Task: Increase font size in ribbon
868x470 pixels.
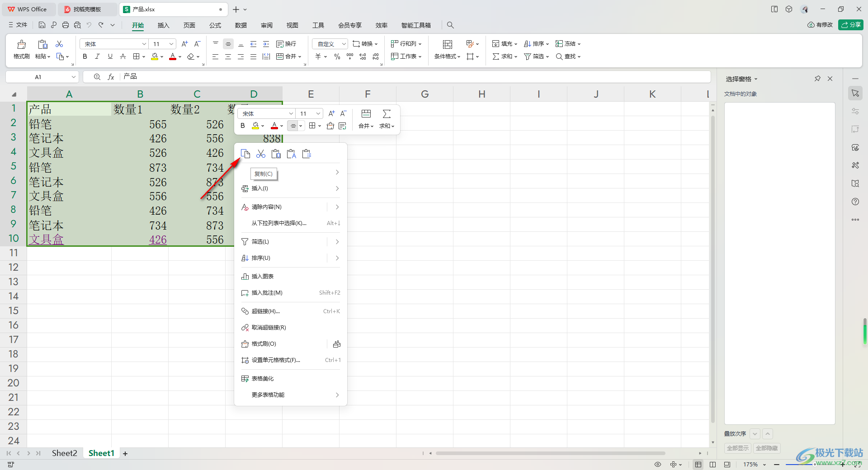Action: (184, 44)
